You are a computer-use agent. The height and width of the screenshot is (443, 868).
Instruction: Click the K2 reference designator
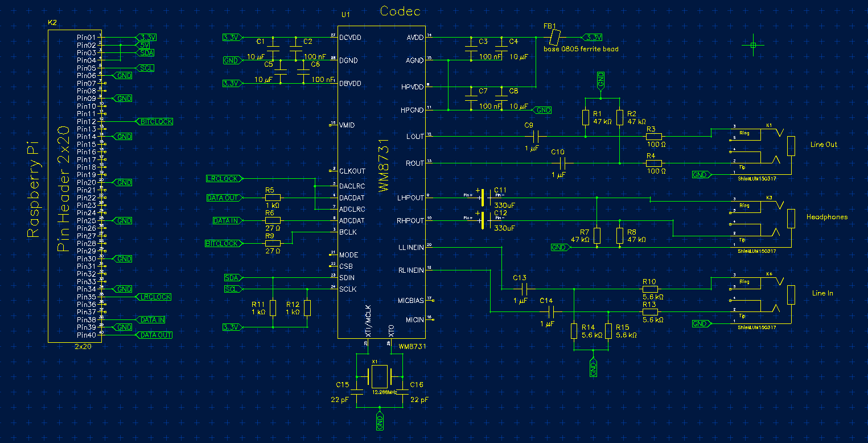pos(52,23)
